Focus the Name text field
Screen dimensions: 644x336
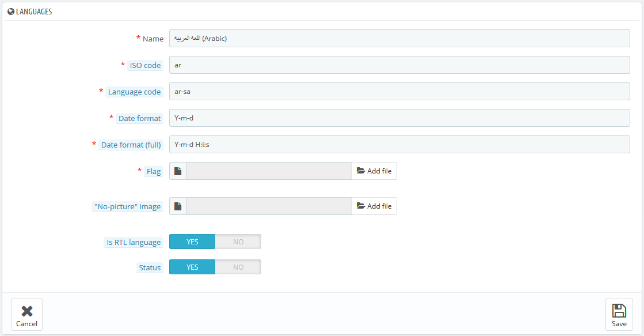pos(399,39)
